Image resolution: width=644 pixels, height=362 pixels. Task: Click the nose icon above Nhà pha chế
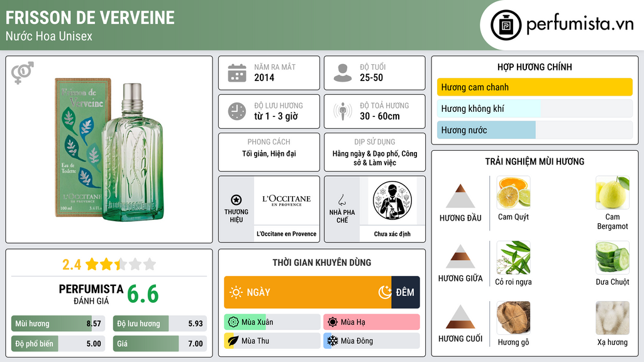pos(341,200)
